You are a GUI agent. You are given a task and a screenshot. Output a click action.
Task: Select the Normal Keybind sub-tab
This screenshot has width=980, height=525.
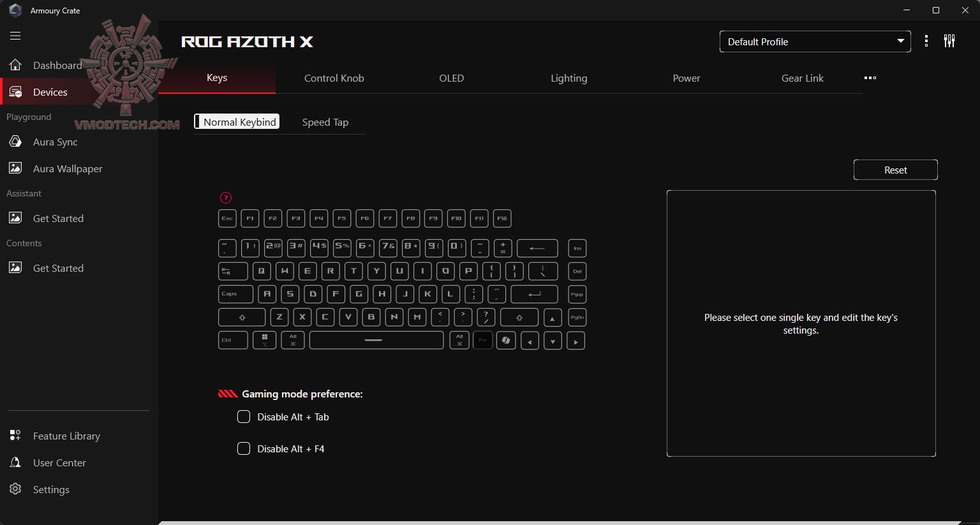237,122
